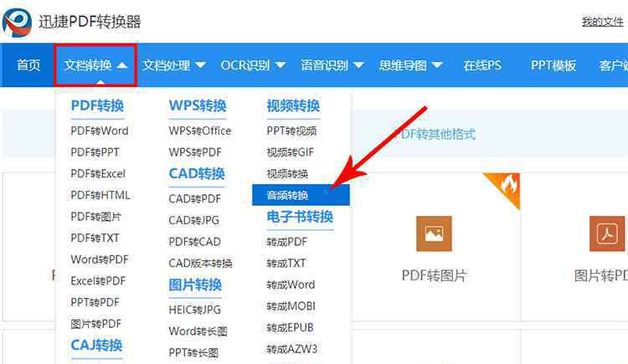628x364 pixels.
Task: Open the OCR识别 menu label
Action: [245, 65]
